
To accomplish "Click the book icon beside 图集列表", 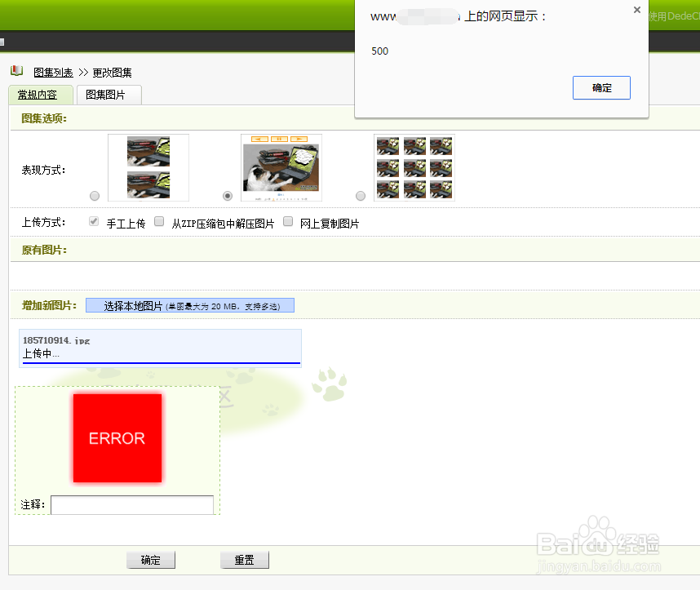I will tap(17, 70).
